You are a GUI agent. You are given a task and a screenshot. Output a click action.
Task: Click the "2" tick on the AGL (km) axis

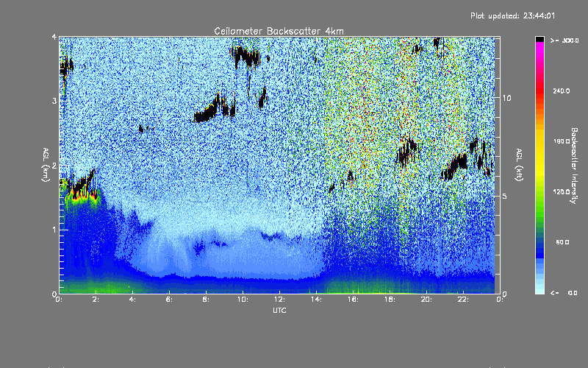coord(54,166)
